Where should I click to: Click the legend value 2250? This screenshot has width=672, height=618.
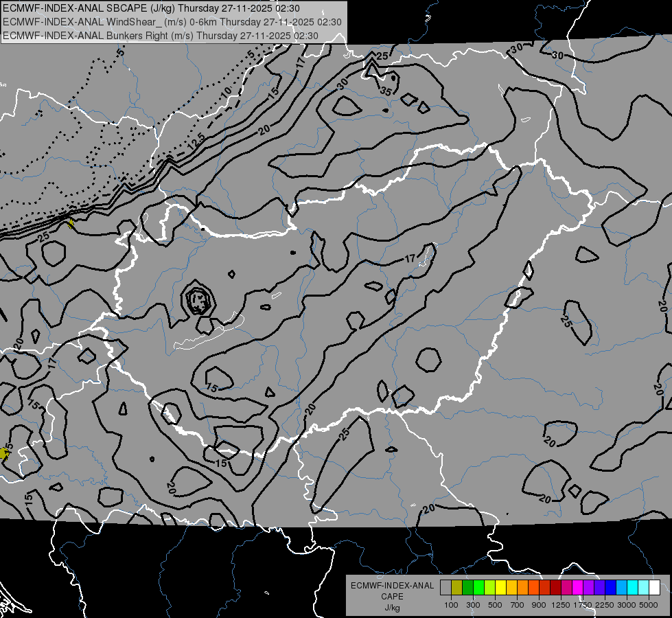tap(605, 605)
